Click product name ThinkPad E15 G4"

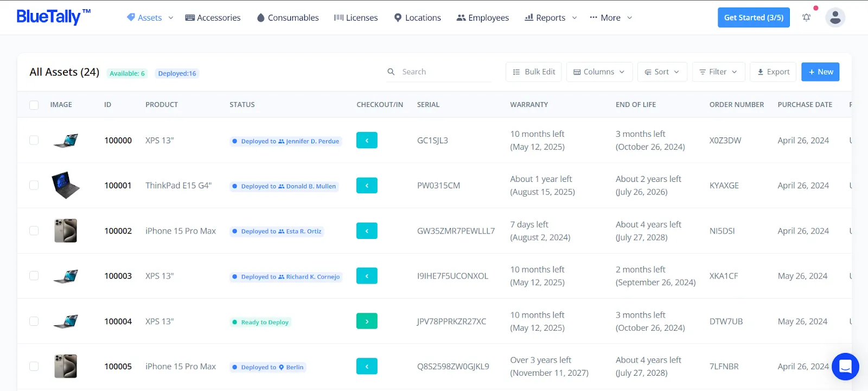point(178,185)
